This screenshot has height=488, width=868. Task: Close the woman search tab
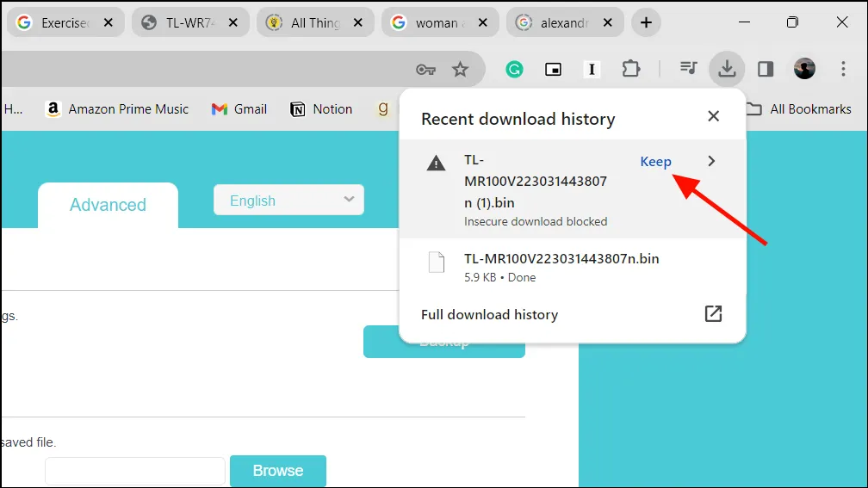click(x=483, y=22)
